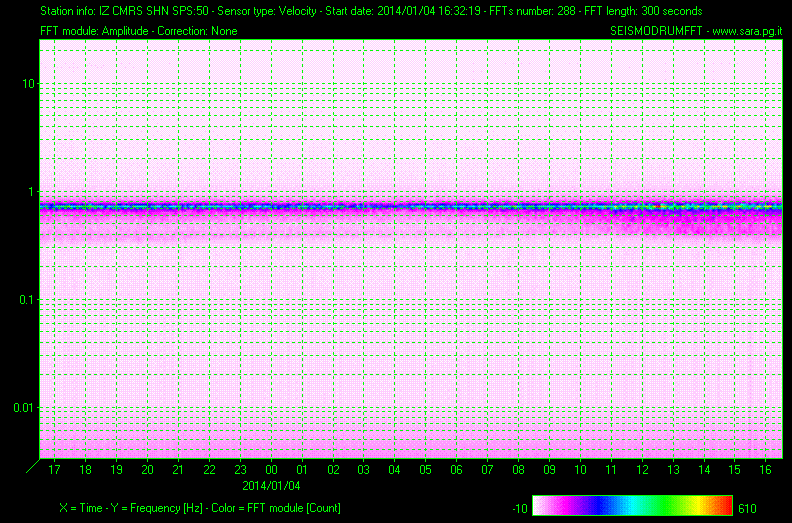Click the 10 Hz frequency axis label
The height and width of the screenshot is (523, 792).
pos(28,83)
